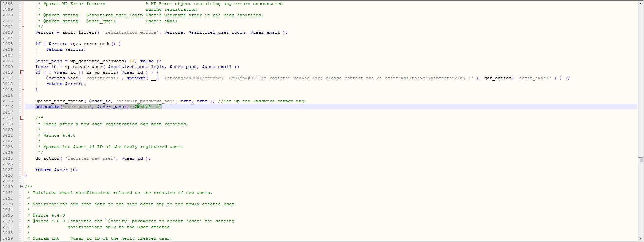The height and width of the screenshot is (242, 644).
Task: Click the wp_create_user function call
Action: (x=83, y=67)
